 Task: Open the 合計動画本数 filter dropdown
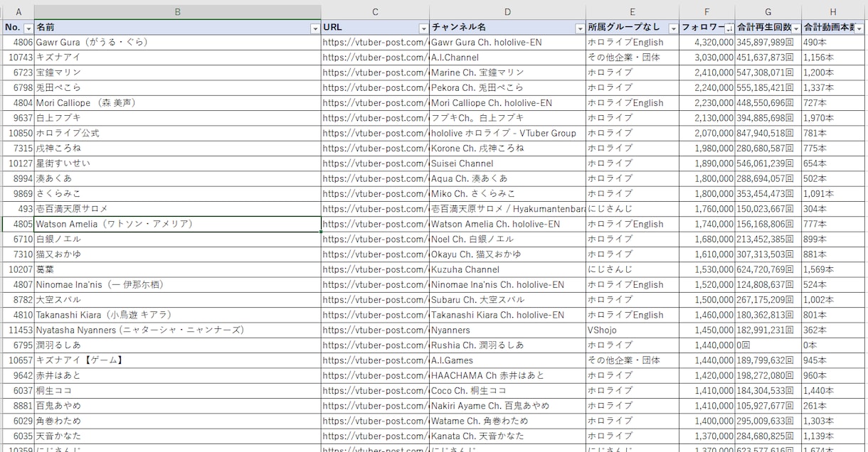[x=859, y=28]
